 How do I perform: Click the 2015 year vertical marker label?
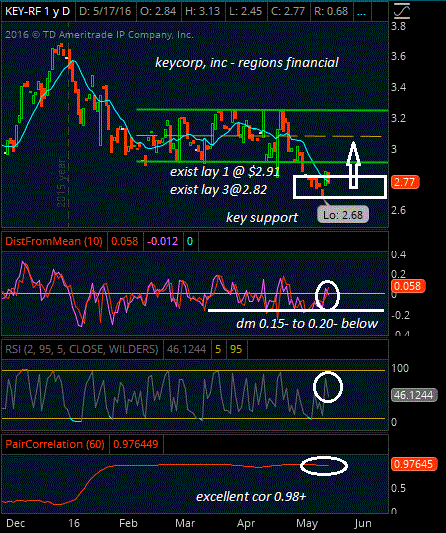[x=61, y=183]
